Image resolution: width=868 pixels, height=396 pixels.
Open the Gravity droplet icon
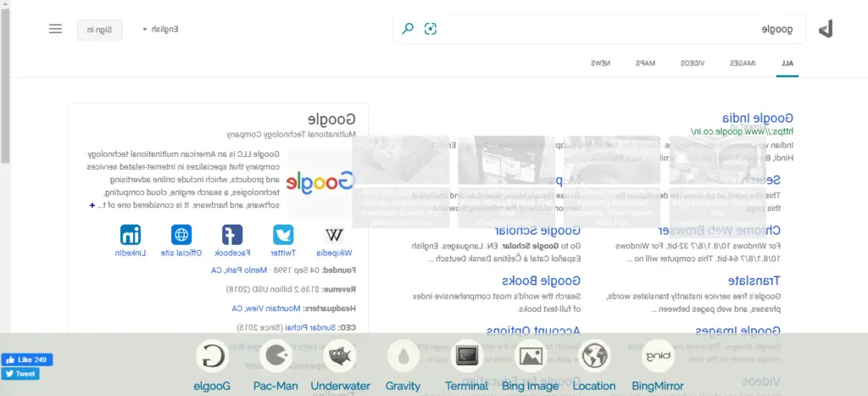coord(403,355)
